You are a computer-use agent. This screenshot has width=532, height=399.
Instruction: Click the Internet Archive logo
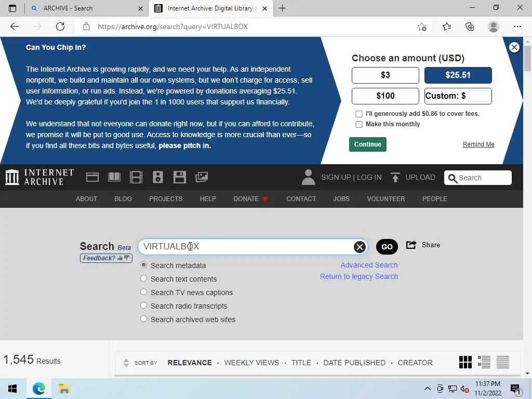(39, 177)
